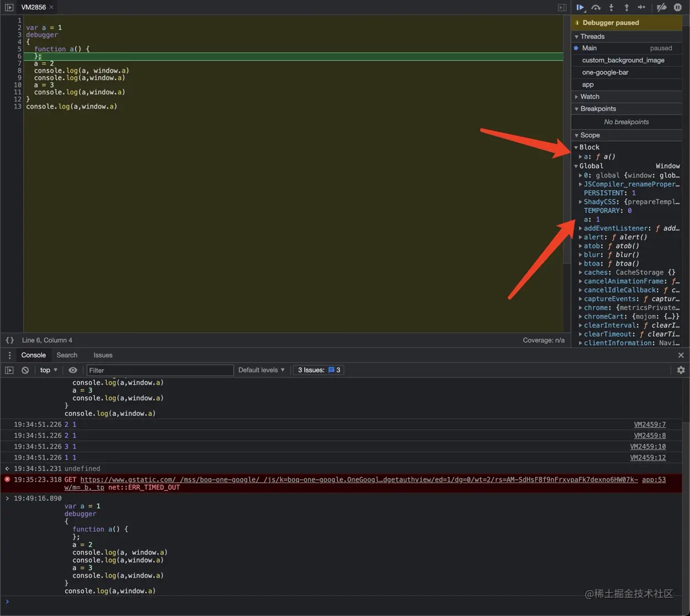The image size is (690, 616).
Task: Click line number 8 in the gutter
Action: [19, 71]
